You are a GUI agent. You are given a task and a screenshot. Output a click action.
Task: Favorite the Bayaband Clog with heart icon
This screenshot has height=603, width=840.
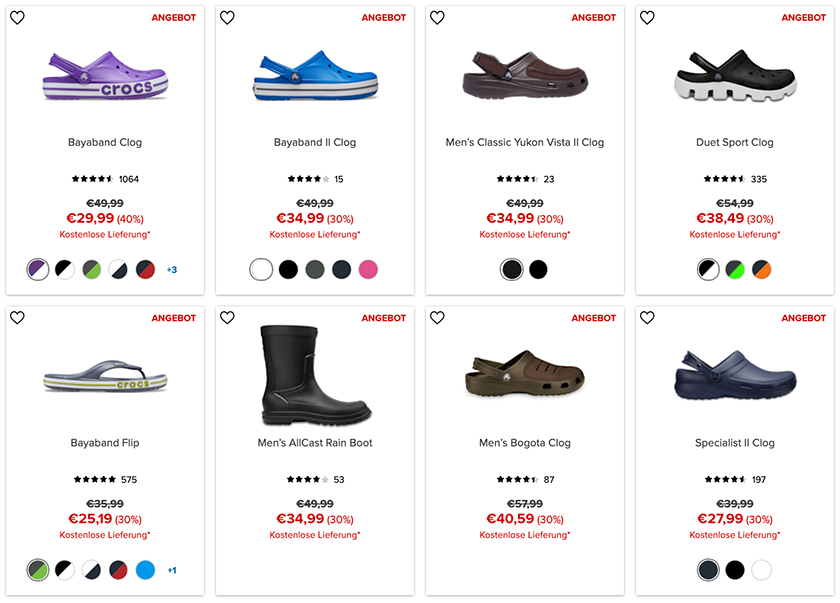coord(17,18)
